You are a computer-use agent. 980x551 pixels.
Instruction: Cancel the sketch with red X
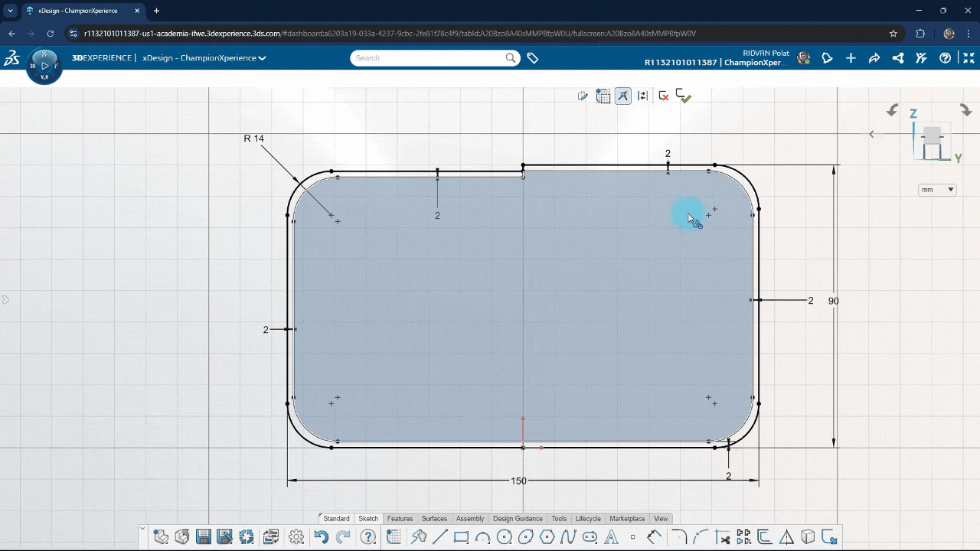click(x=663, y=95)
